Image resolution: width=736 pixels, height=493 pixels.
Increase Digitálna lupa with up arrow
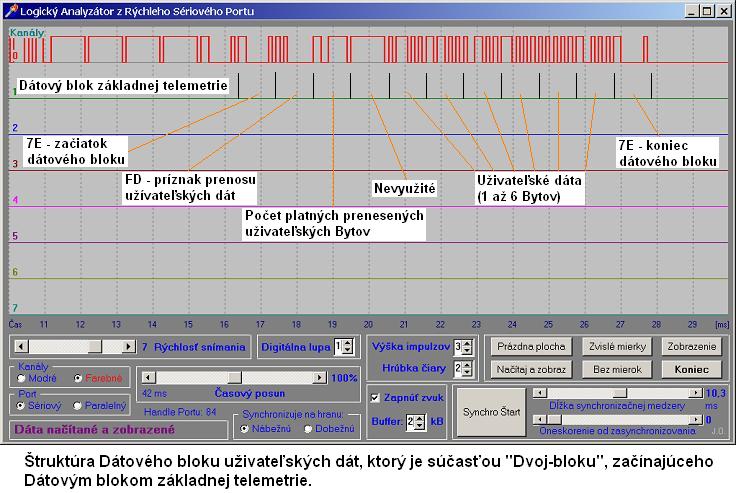click(348, 343)
